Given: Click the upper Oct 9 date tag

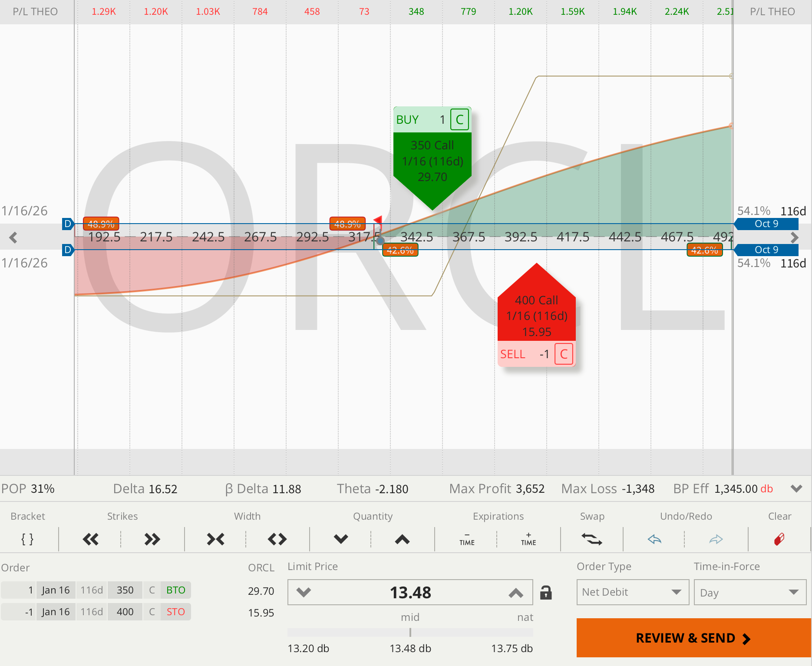Looking at the screenshot, I should pyautogui.click(x=766, y=224).
